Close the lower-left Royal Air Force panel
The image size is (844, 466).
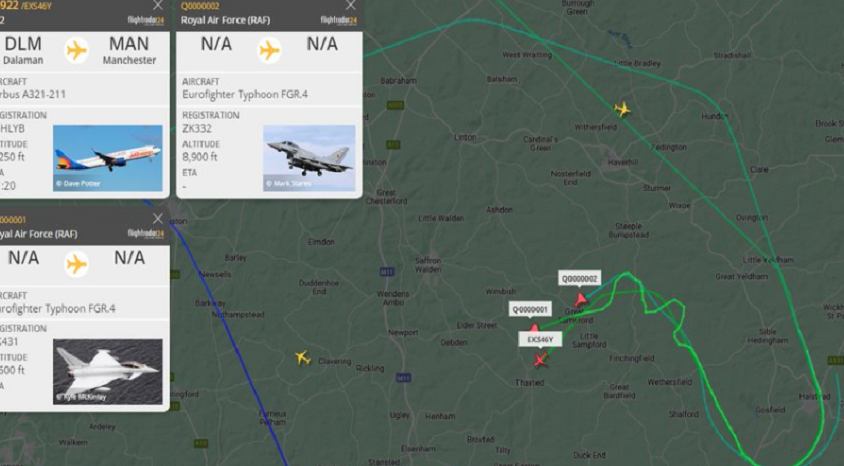point(158,218)
